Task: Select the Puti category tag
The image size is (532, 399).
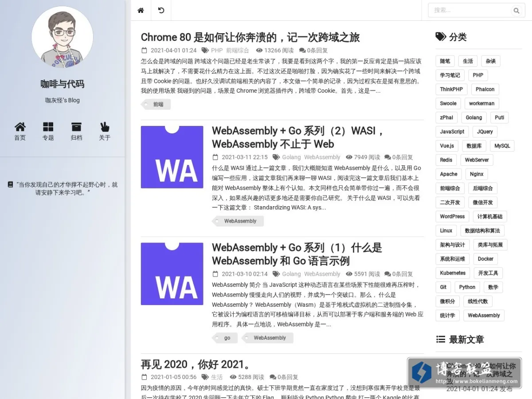Action: pyautogui.click(x=500, y=118)
